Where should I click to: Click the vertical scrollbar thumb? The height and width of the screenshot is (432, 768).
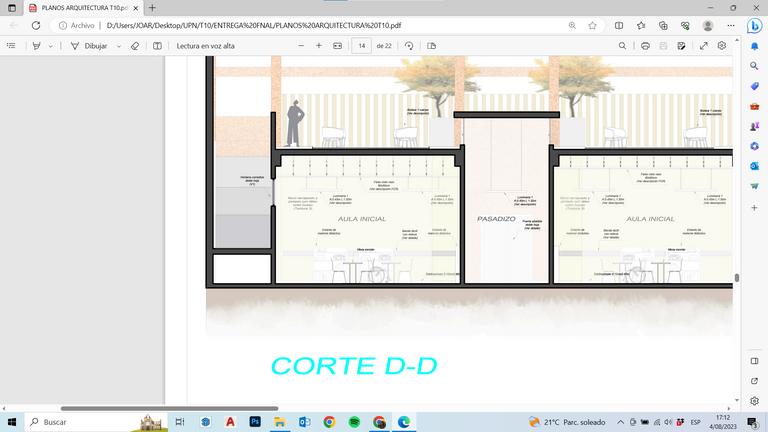[x=737, y=278]
